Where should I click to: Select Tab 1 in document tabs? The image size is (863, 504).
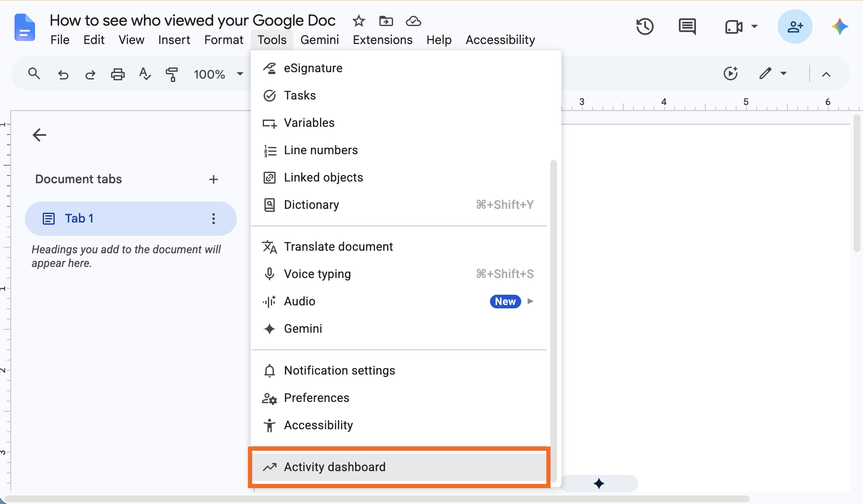pyautogui.click(x=130, y=219)
